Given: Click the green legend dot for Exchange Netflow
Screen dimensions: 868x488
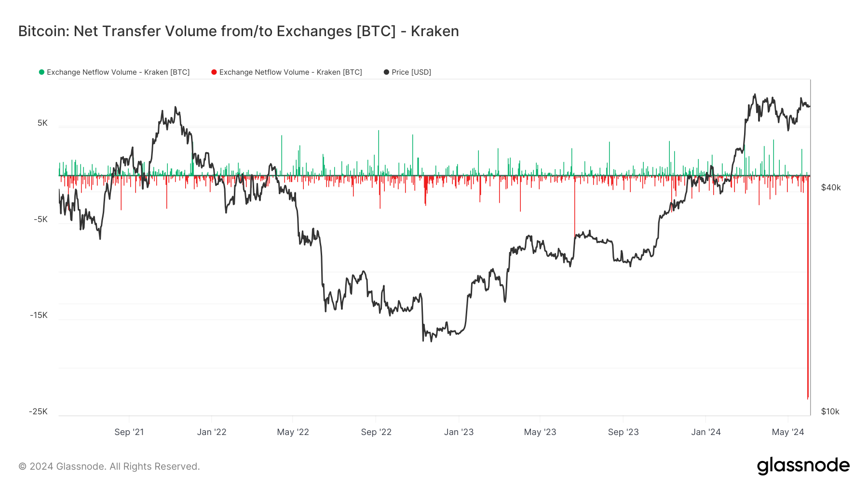Looking at the screenshot, I should (41, 72).
